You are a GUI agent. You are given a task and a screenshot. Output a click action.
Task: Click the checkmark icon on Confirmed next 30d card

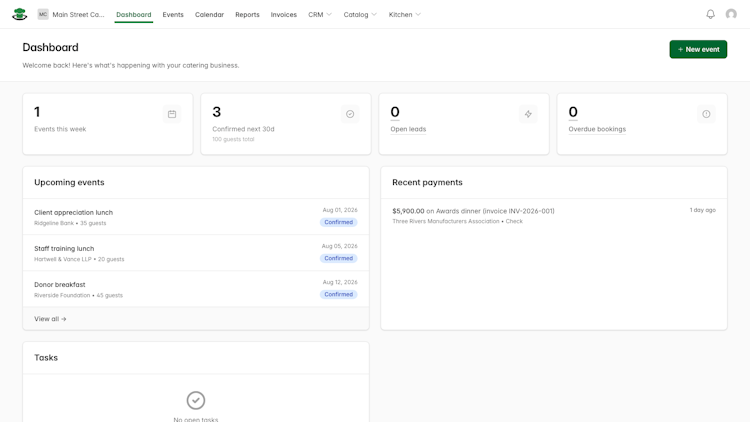350,114
